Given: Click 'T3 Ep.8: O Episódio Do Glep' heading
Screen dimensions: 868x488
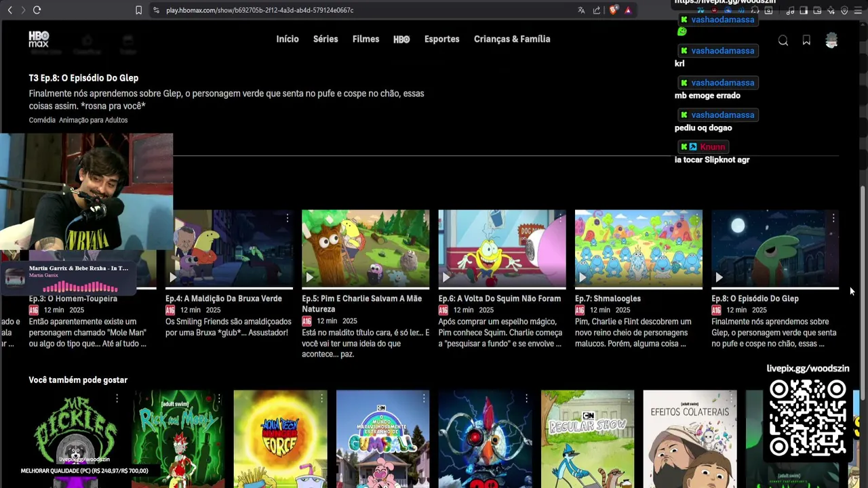Looking at the screenshot, I should pos(83,78).
